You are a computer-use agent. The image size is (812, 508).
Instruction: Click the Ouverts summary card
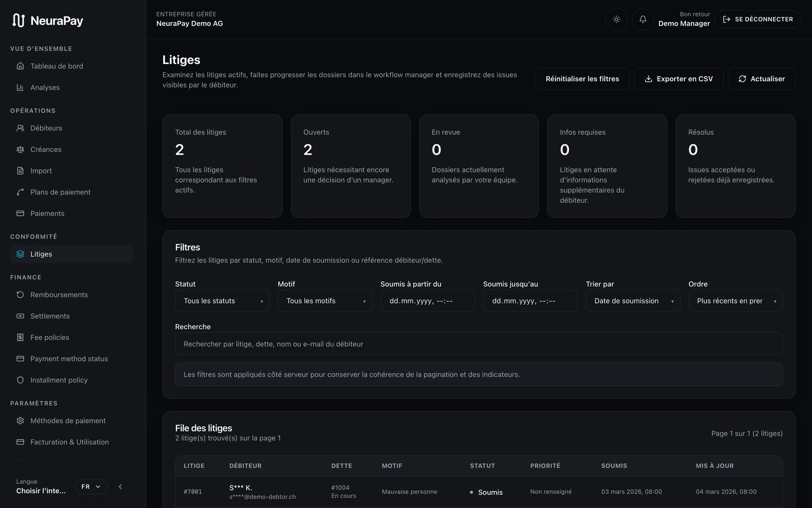click(x=351, y=166)
